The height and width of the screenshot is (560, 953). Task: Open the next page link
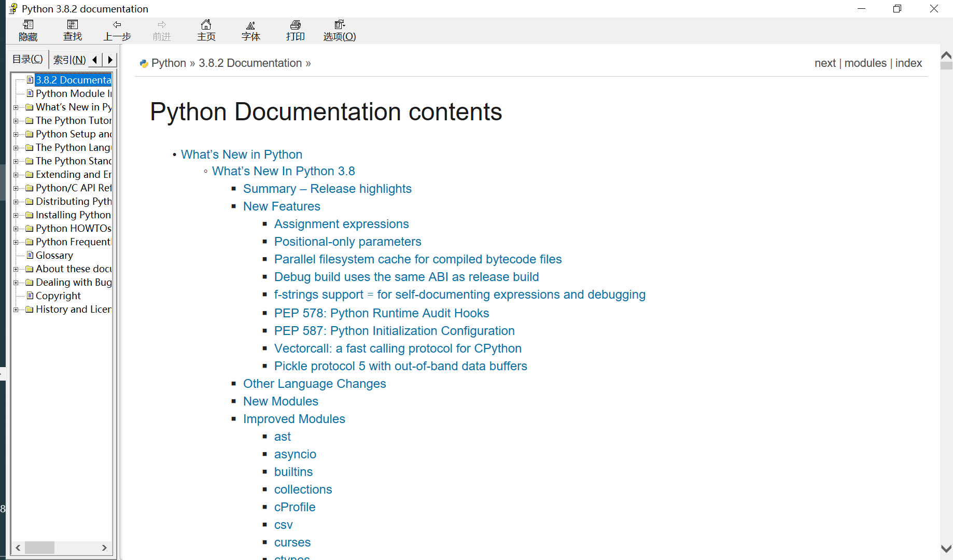825,63
